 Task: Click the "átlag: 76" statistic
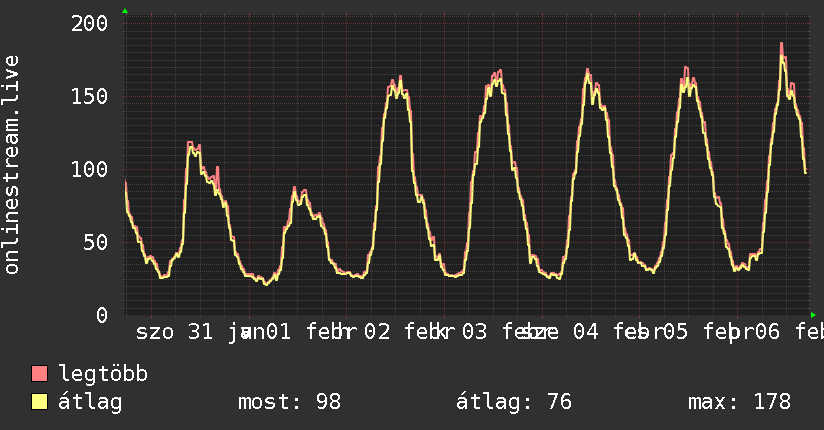coord(513,403)
